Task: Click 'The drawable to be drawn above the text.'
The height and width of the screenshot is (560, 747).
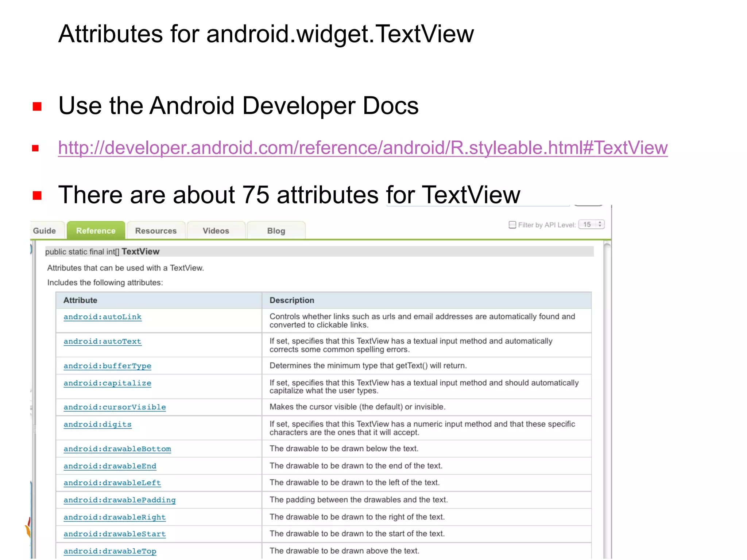Action: coord(344,551)
